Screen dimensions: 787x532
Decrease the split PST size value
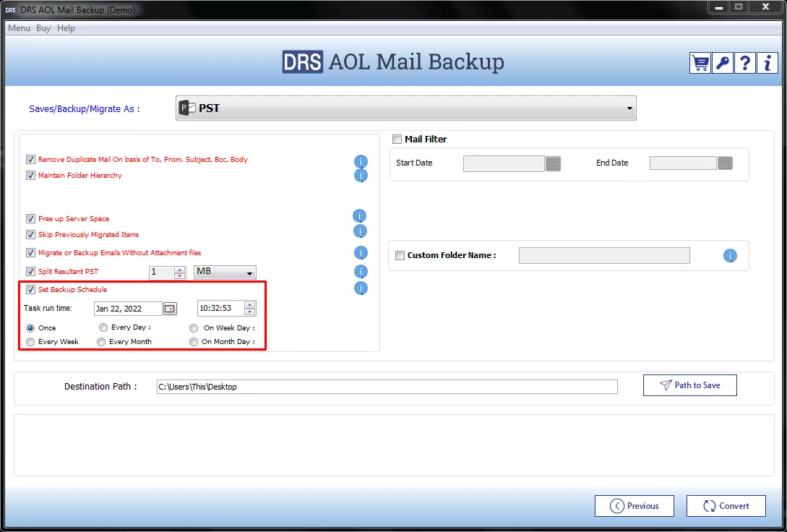180,276
